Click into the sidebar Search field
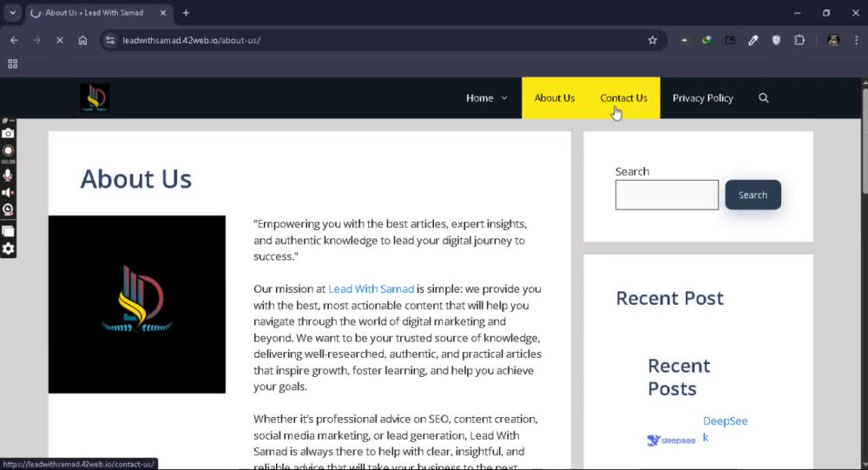This screenshot has height=470, width=868. (667, 195)
